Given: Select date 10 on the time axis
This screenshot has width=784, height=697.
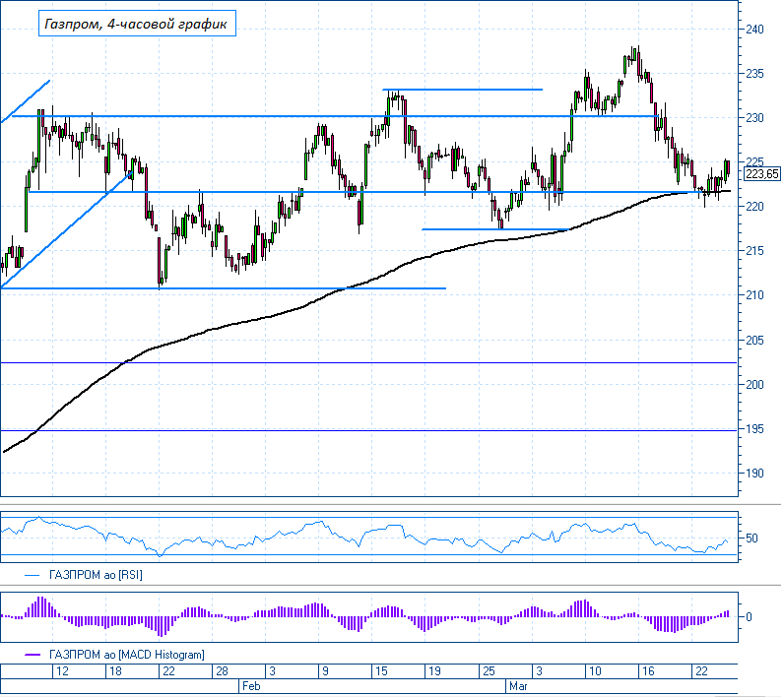Looking at the screenshot, I should click(595, 671).
